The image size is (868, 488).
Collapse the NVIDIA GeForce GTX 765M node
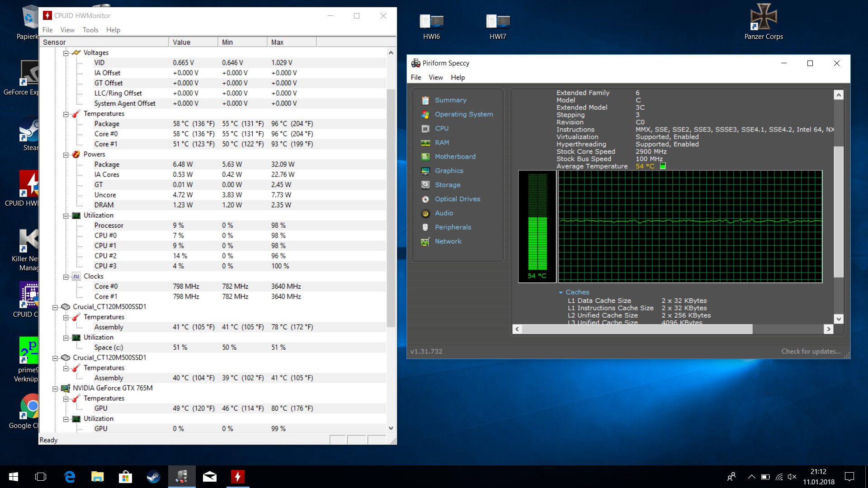pyautogui.click(x=55, y=388)
